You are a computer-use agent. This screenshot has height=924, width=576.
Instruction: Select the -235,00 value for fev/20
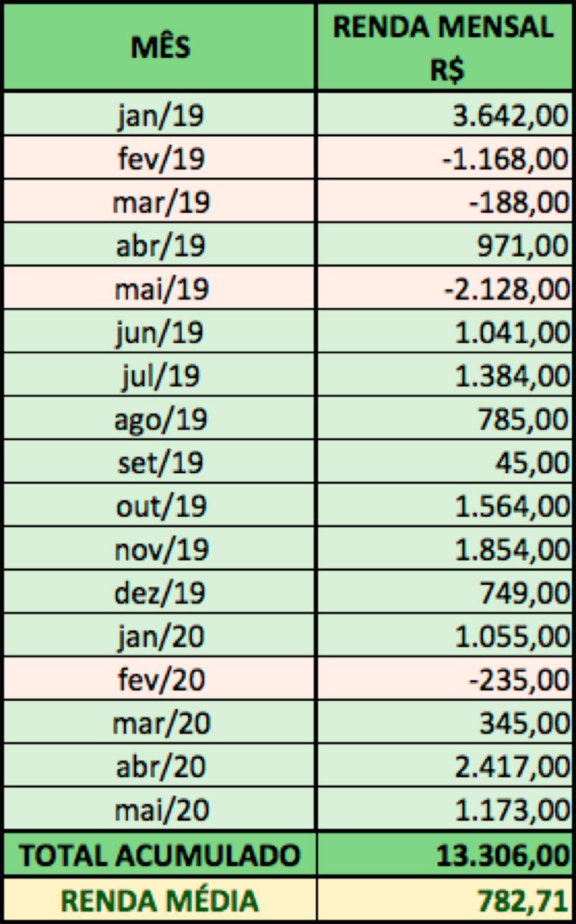(x=444, y=680)
